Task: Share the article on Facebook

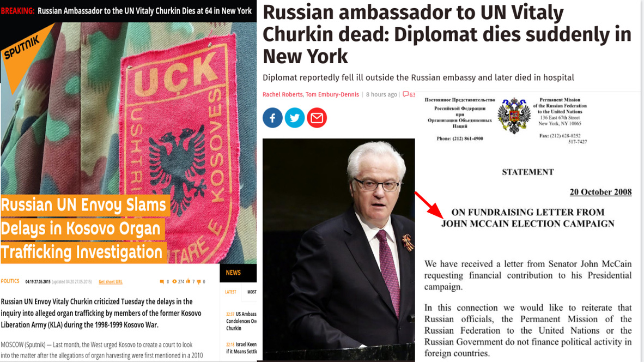Action: tap(272, 118)
